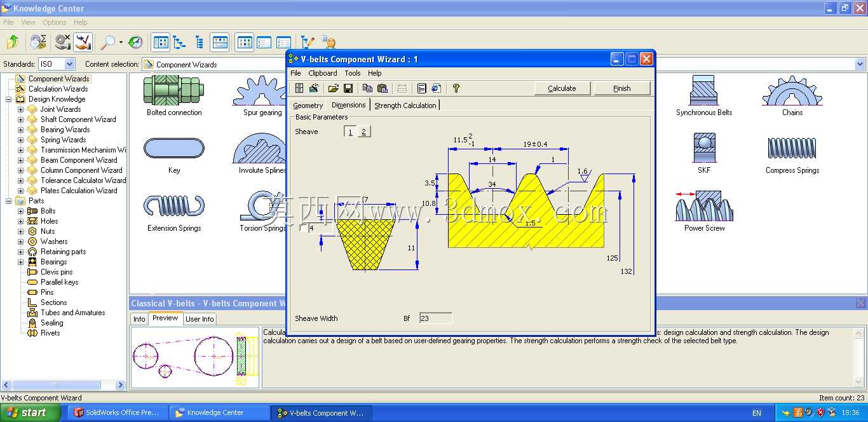Open the wizard's Clipboard menu
The image size is (868, 422).
[x=322, y=73]
